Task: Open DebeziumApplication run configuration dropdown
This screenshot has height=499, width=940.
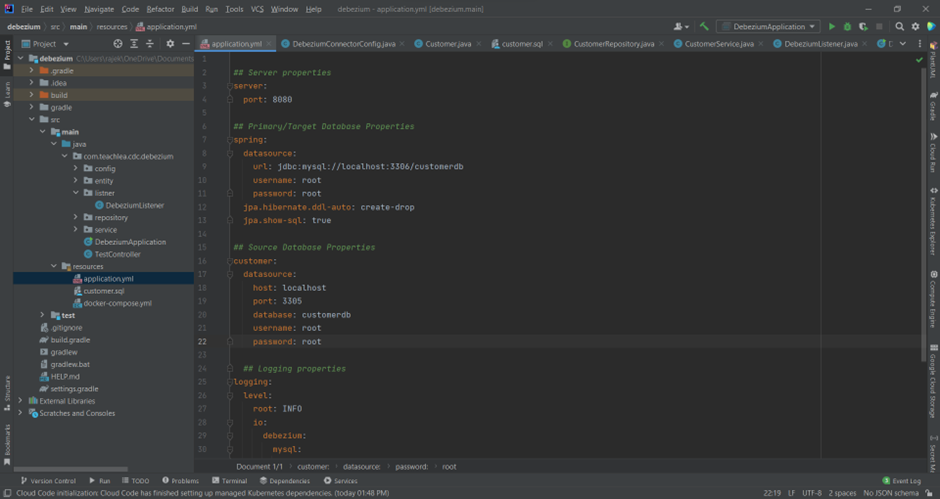Action: (768, 26)
